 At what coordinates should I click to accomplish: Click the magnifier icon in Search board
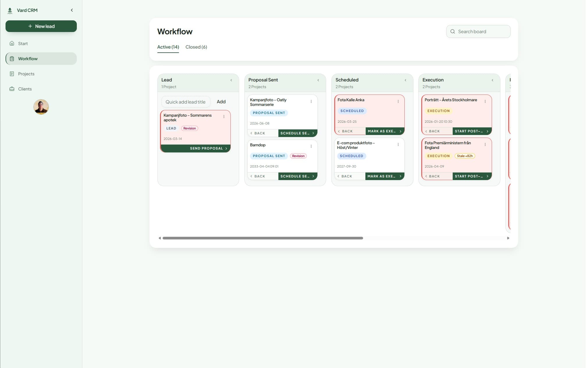point(453,31)
